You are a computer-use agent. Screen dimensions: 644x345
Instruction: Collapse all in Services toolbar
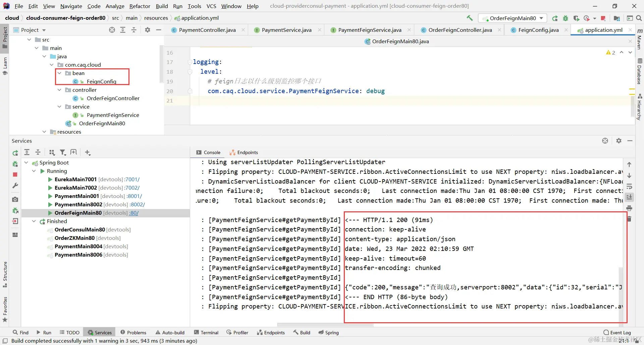(x=38, y=152)
